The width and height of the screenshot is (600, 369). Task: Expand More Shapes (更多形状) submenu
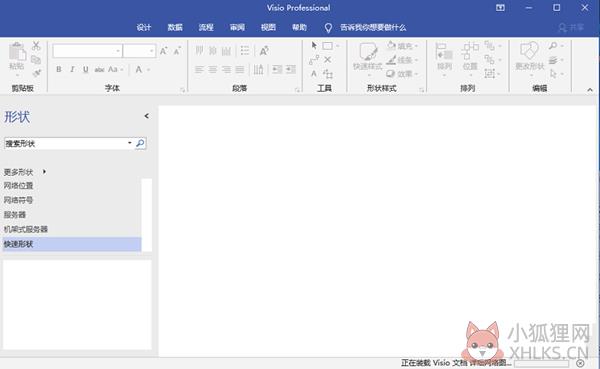(x=25, y=172)
